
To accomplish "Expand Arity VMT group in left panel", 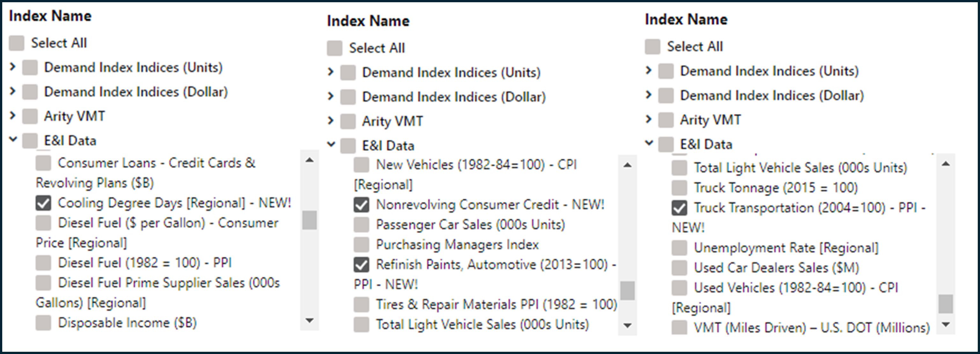I will 12,116.
